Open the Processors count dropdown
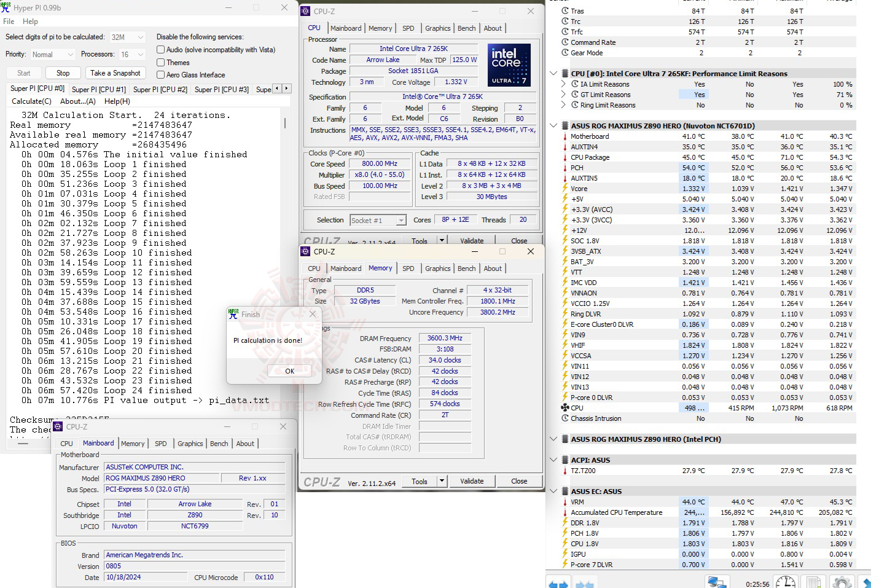Screen dimensions: 871x588 tap(131, 55)
